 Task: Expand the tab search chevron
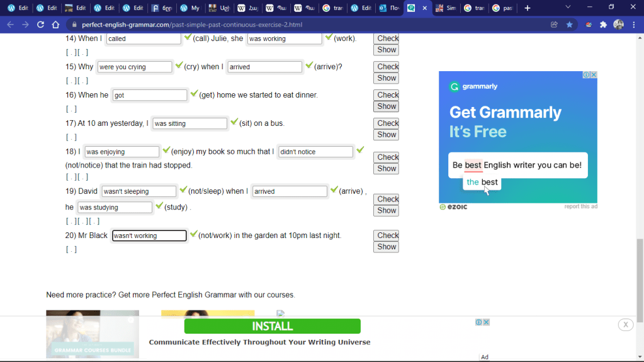[x=568, y=8]
